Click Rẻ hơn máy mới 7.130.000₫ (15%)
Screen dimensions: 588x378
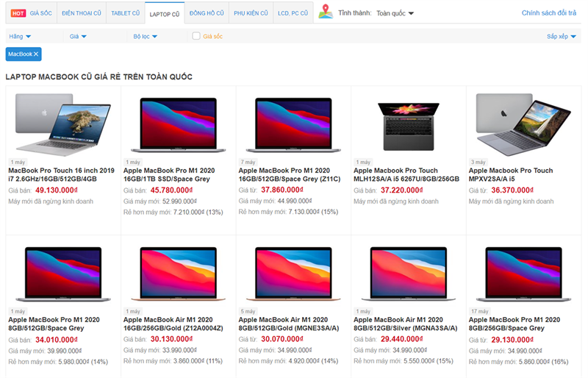pos(288,212)
